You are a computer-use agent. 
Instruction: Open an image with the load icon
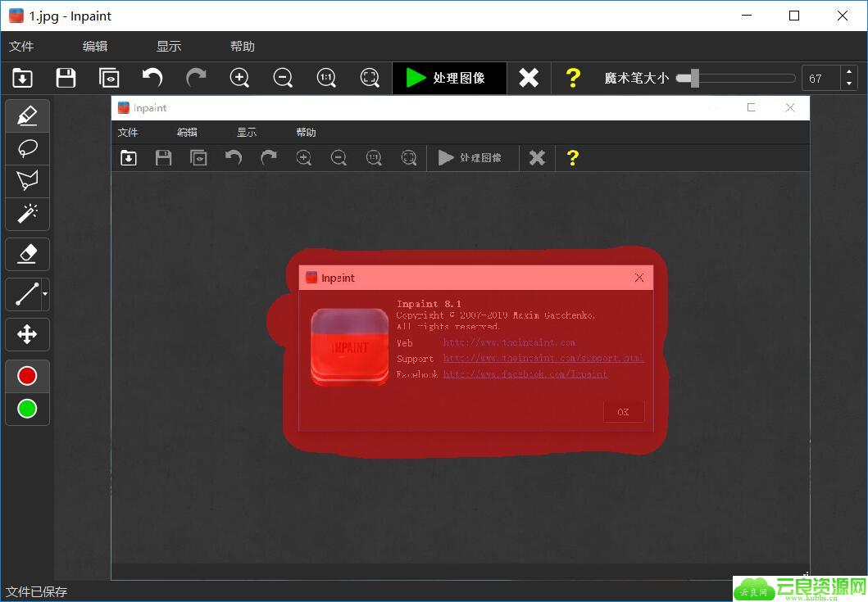pos(22,78)
